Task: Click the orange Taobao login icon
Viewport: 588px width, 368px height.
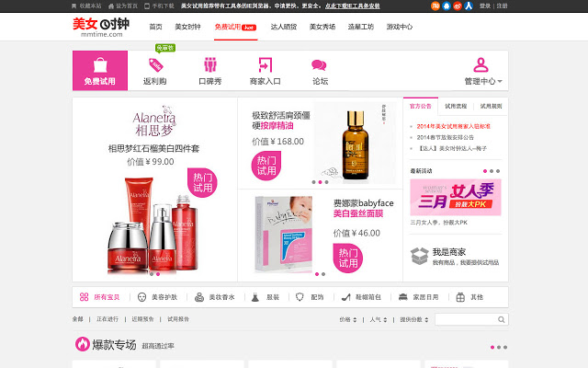Action: pyautogui.click(x=435, y=6)
